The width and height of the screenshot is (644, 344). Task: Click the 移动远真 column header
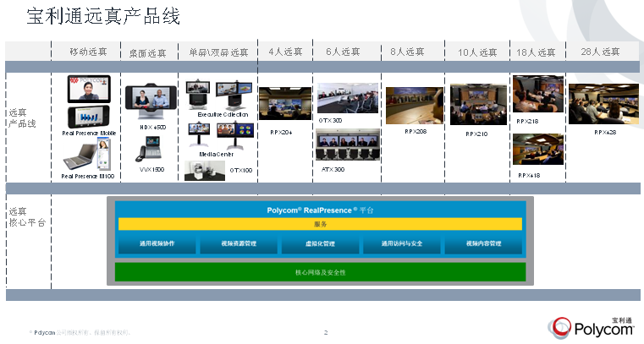coord(88,52)
